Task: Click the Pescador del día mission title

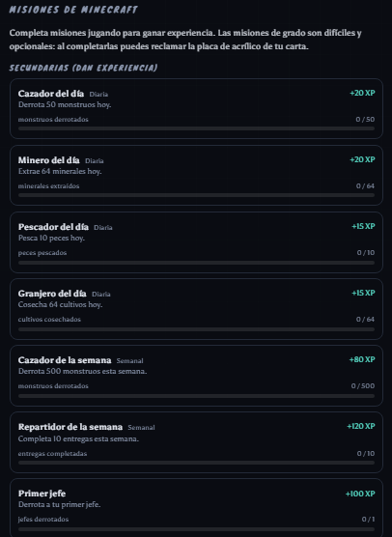Action: pos(53,227)
